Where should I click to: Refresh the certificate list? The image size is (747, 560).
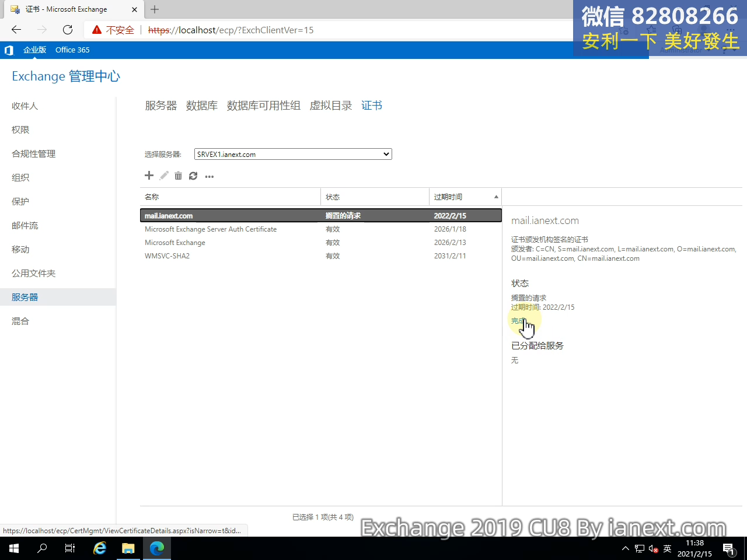[193, 176]
